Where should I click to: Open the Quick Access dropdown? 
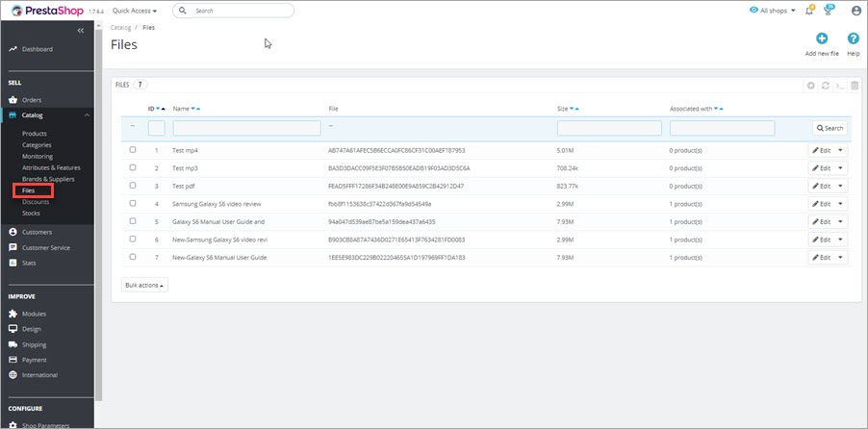point(135,11)
